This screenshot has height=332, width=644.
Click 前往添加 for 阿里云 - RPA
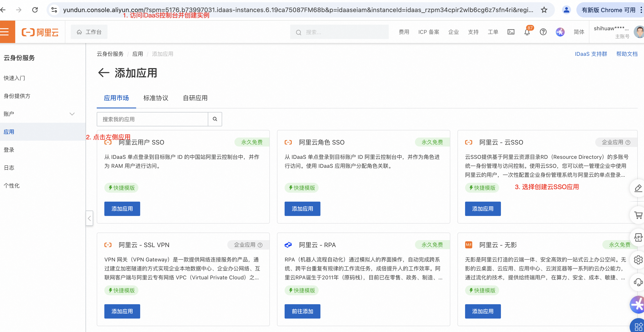(x=302, y=311)
